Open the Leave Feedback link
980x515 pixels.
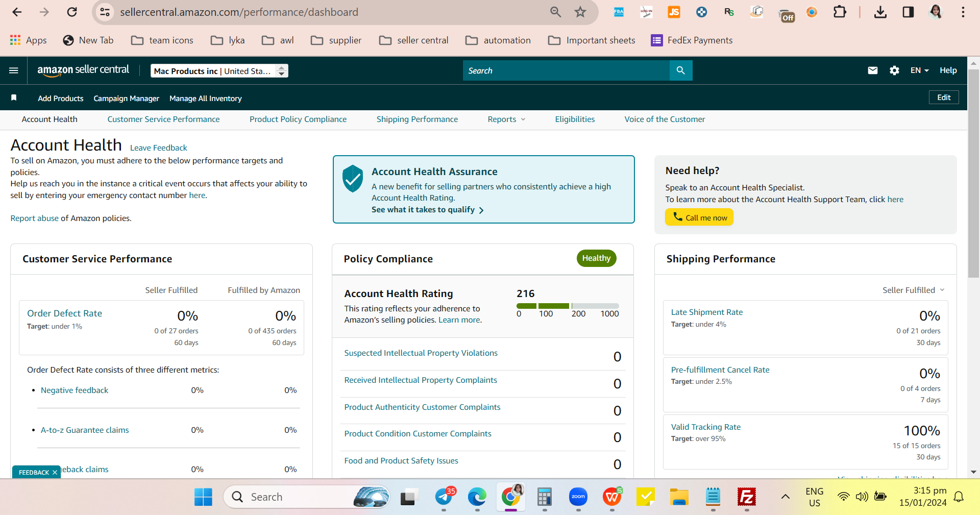point(159,148)
